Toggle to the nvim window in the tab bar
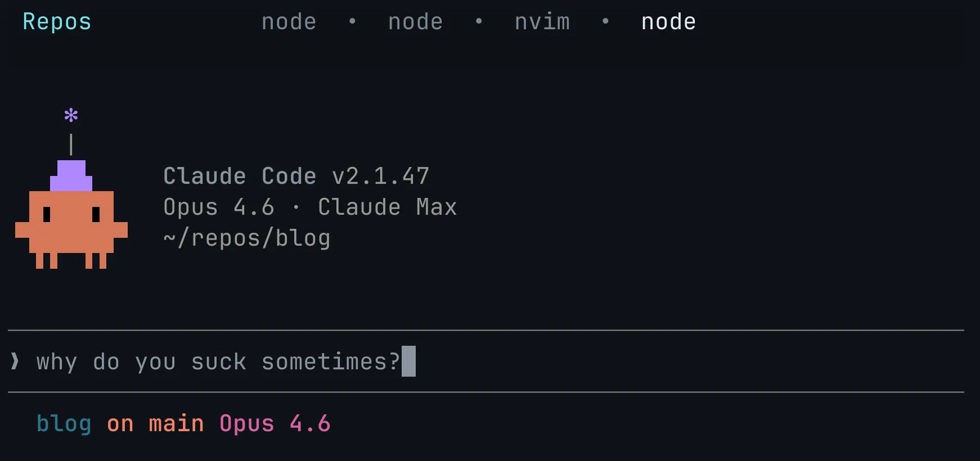The image size is (980, 461). pos(542,21)
